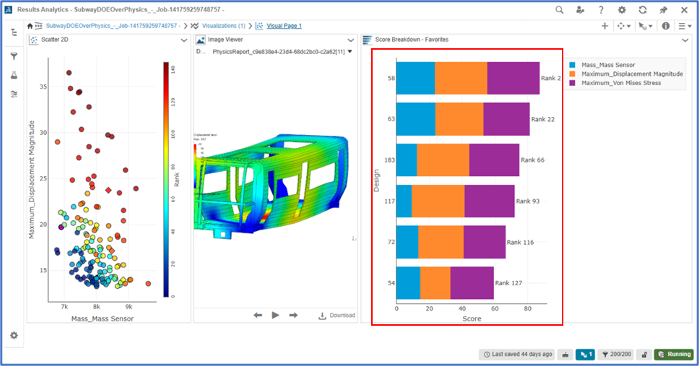Click the Maximum_Displacement Magnitude axis label

(32, 179)
